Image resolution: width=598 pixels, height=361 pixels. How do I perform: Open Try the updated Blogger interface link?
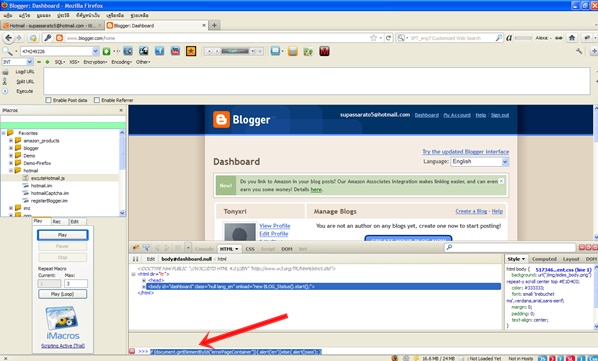[465, 151]
